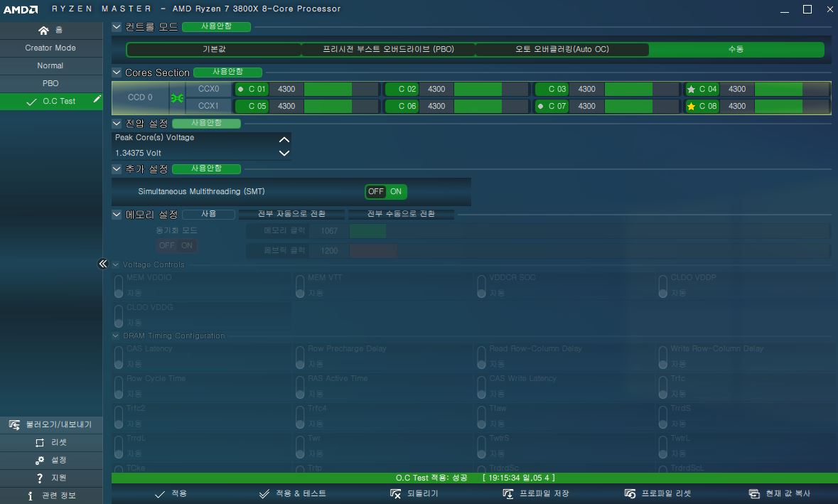Click 프로파일 리셋 reset profile
Screen dimensions: 838x504
coord(658,493)
